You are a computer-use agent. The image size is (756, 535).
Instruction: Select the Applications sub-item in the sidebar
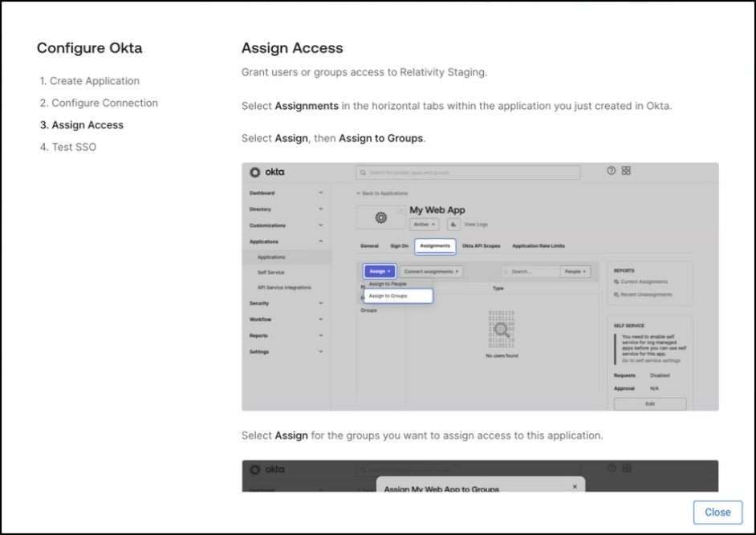[x=271, y=257]
